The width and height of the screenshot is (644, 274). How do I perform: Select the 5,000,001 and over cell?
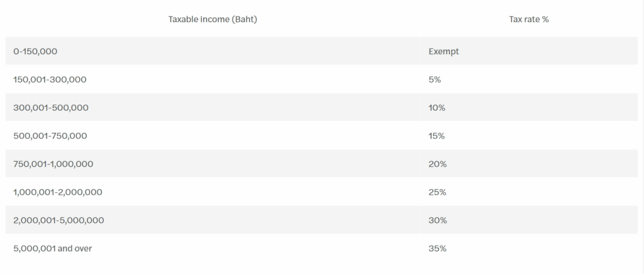213,248
